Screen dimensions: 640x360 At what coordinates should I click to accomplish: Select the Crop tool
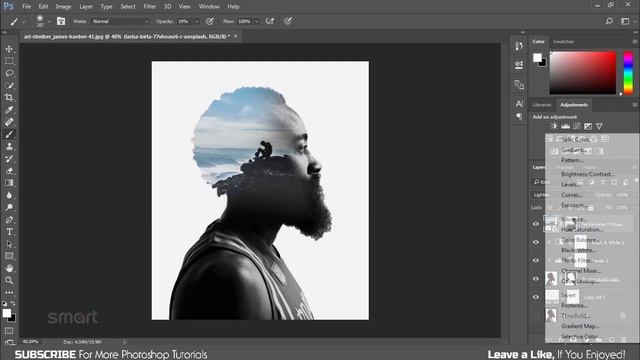(9, 98)
